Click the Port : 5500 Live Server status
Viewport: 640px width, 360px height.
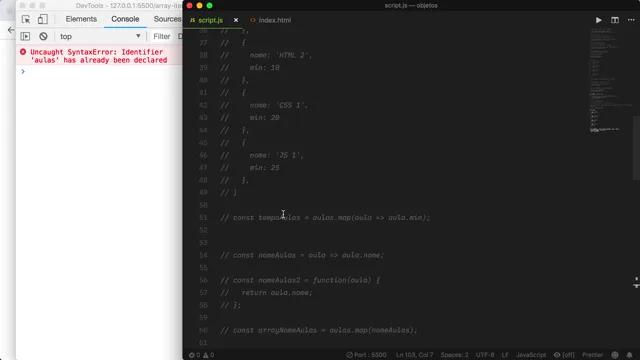[366, 355]
